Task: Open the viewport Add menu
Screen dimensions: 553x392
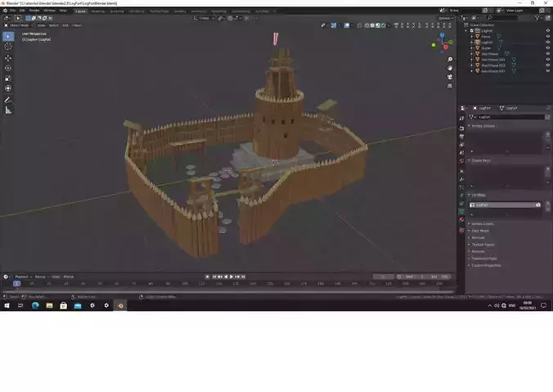Action: 65,25
